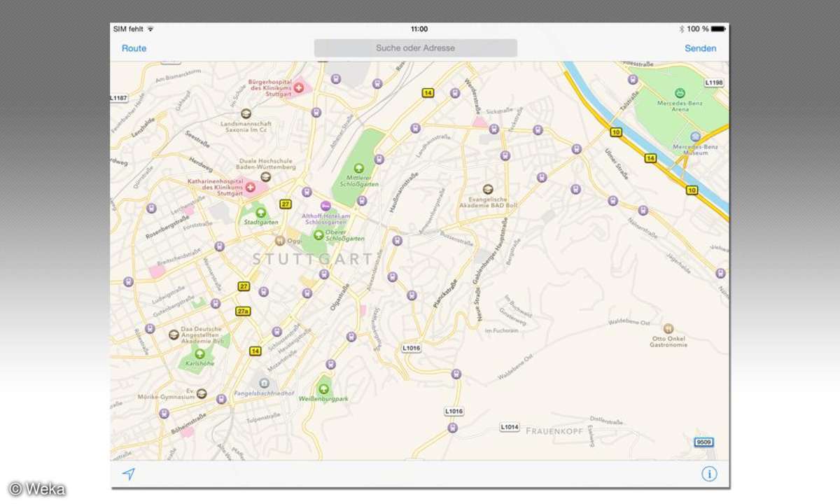Tap the Althoff-Hotel am Schlossgarten marker

click(x=324, y=205)
